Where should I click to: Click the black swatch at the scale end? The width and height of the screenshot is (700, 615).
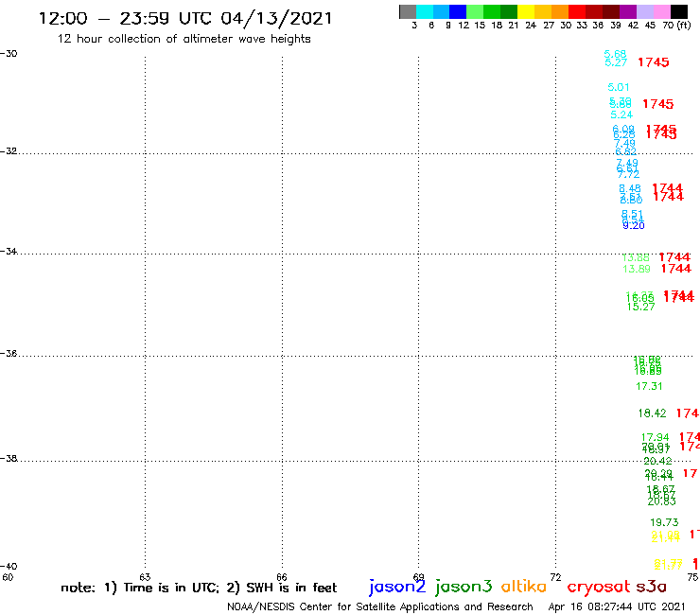679,11
